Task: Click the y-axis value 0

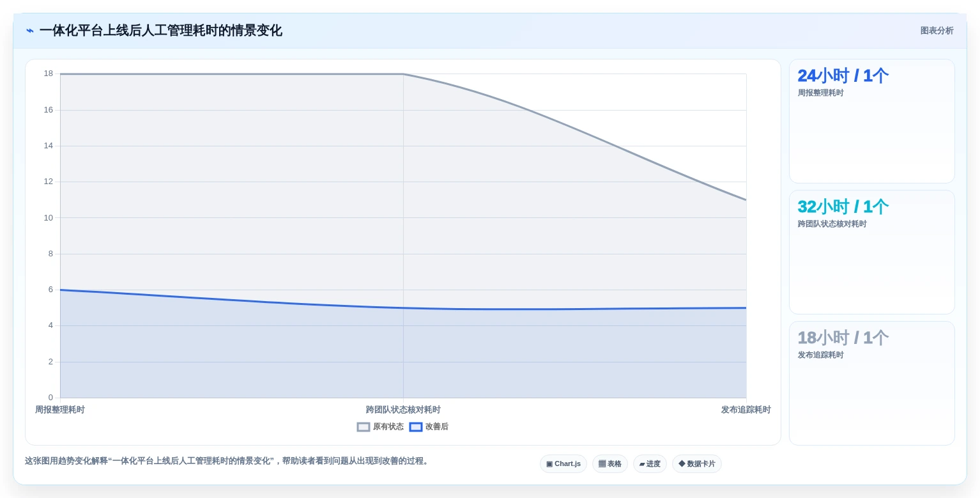Action: coord(50,398)
